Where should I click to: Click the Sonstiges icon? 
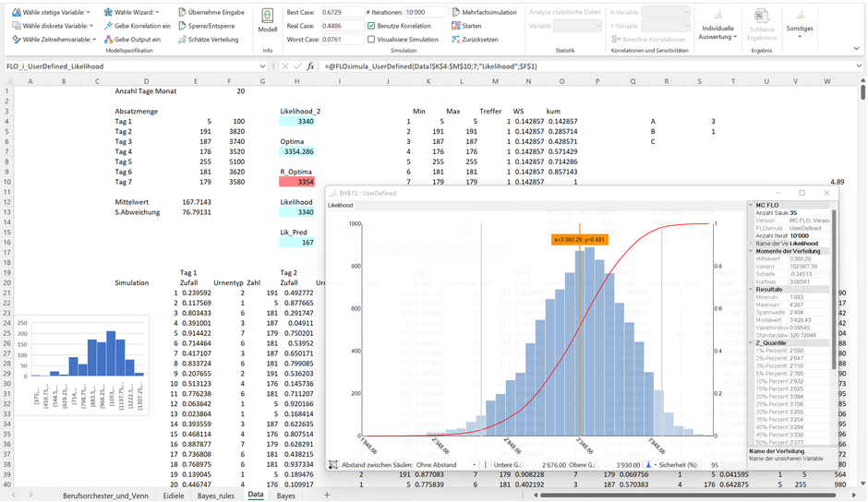pos(800,16)
